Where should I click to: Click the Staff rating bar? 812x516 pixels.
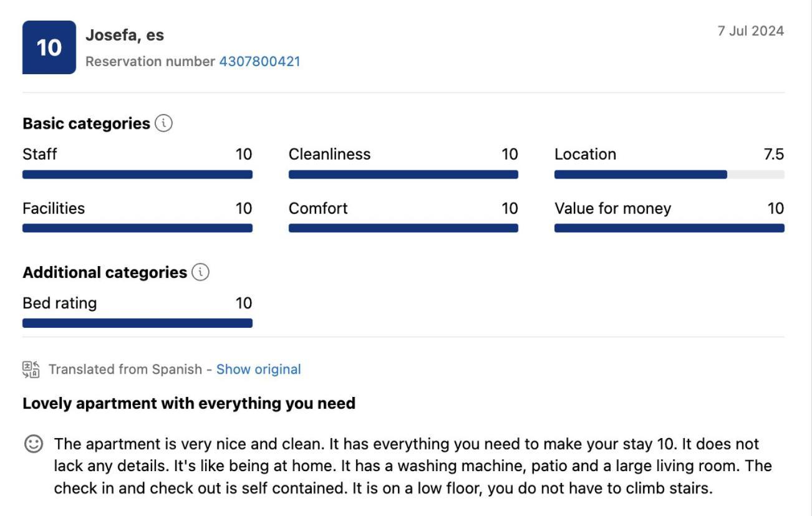click(x=137, y=174)
